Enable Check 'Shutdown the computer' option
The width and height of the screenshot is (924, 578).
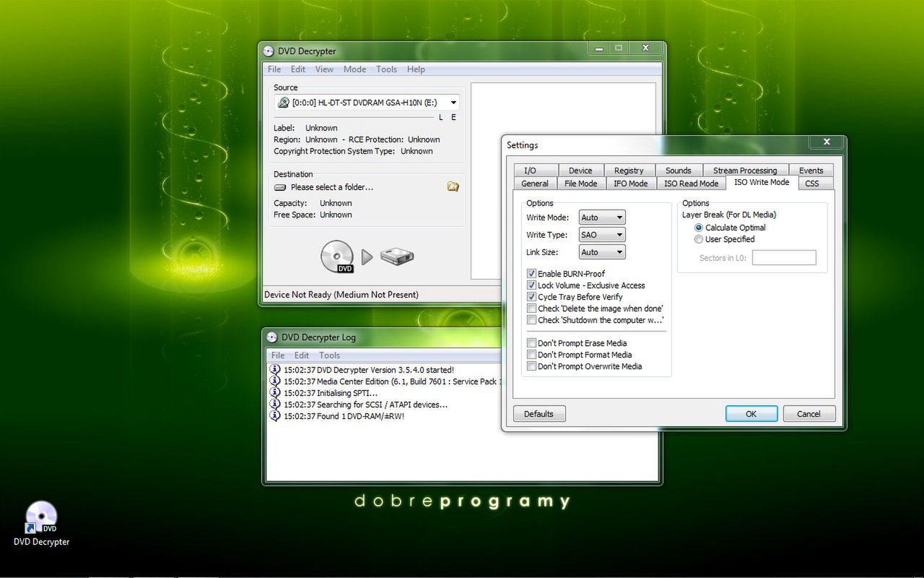point(531,320)
